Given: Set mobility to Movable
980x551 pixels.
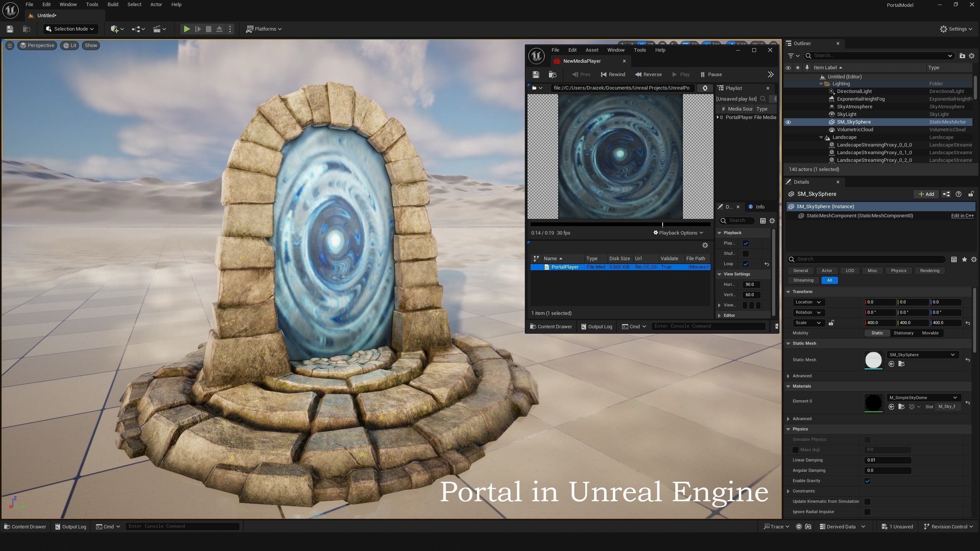Looking at the screenshot, I should point(930,333).
